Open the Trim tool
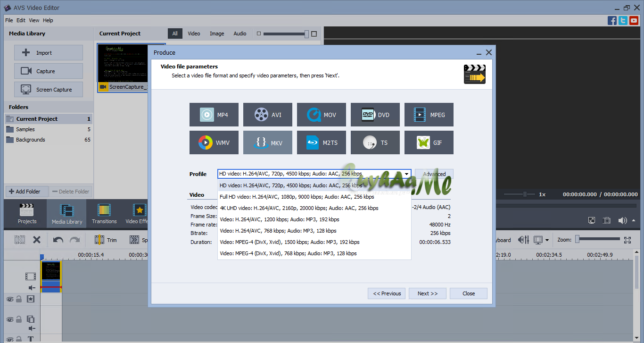 point(106,240)
